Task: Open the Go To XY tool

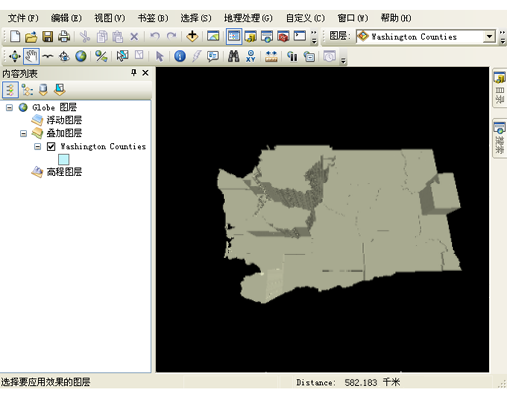Action: tap(251, 56)
